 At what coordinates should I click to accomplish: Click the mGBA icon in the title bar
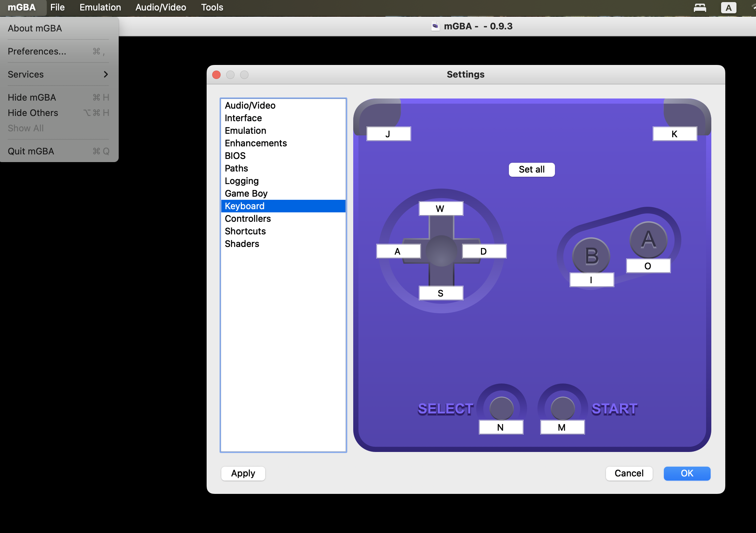(435, 26)
